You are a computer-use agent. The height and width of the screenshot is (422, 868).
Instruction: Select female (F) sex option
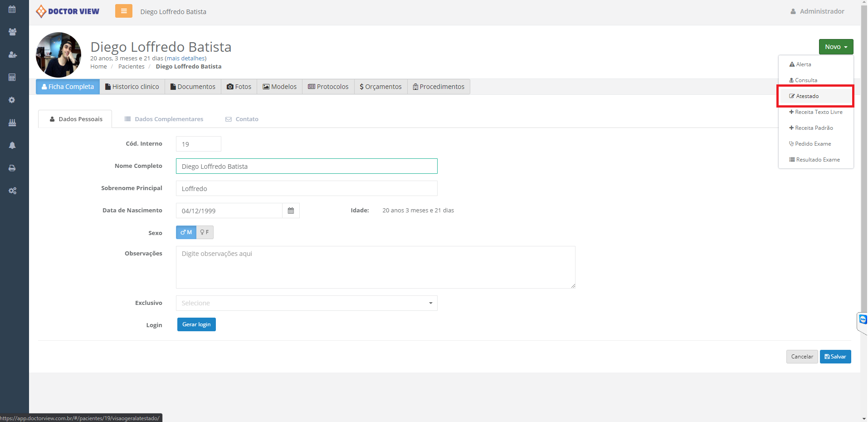pos(205,232)
